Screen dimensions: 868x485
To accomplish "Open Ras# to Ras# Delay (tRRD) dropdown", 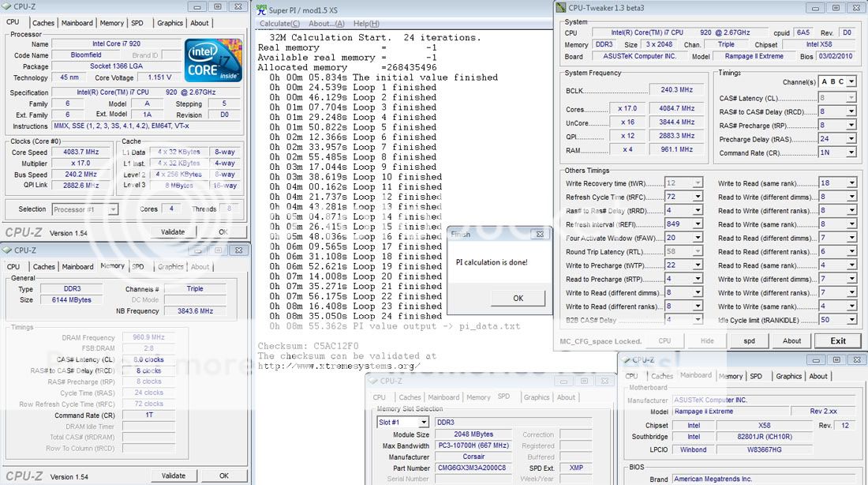I will click(x=698, y=210).
